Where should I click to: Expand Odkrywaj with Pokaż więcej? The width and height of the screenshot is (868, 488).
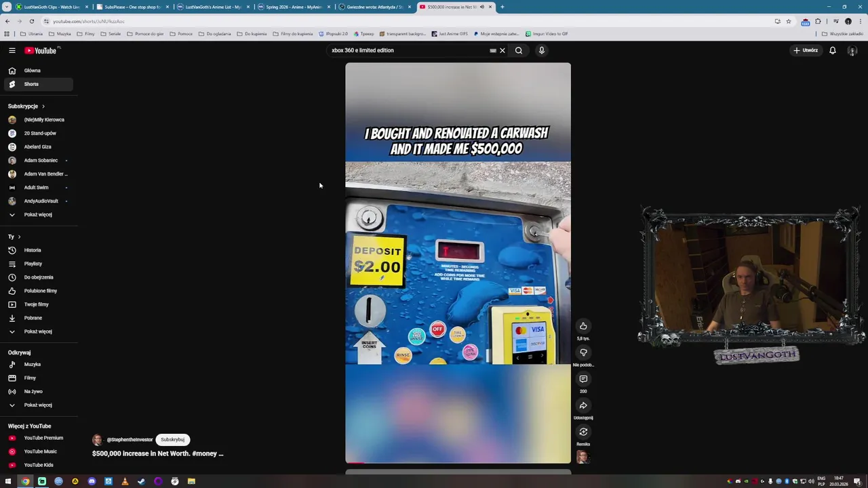[39, 405]
